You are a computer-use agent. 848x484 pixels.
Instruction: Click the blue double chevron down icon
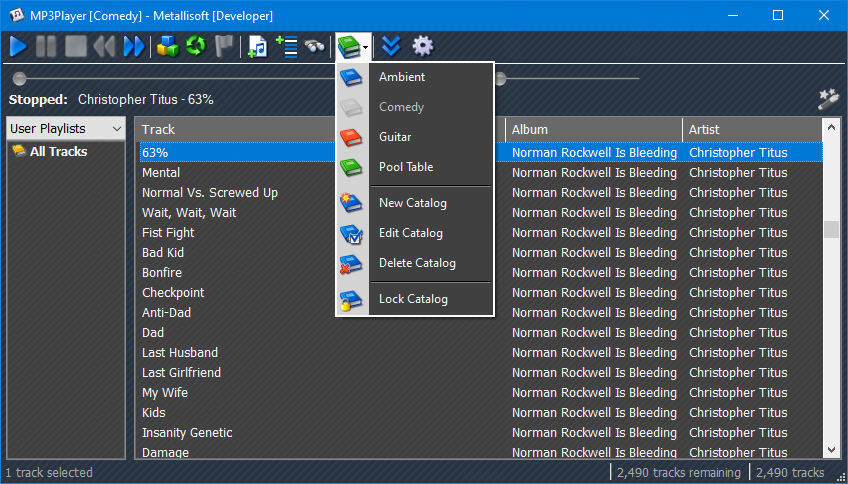point(392,46)
